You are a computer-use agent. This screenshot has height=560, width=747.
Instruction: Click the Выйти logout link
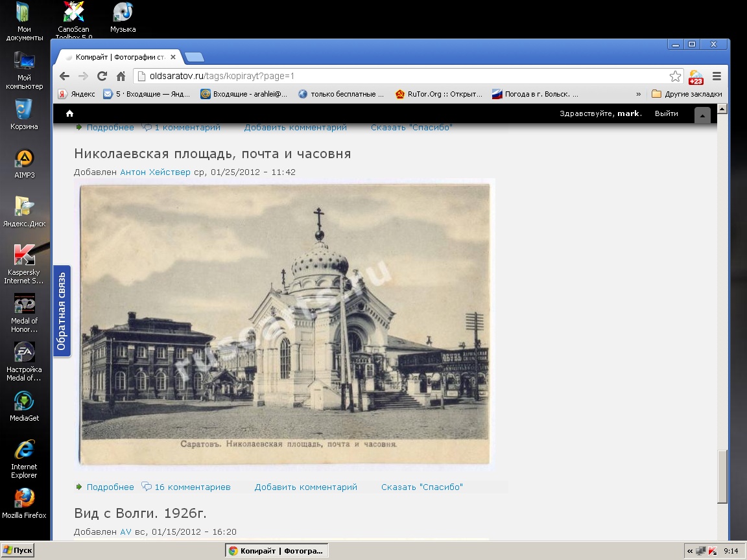[666, 113]
